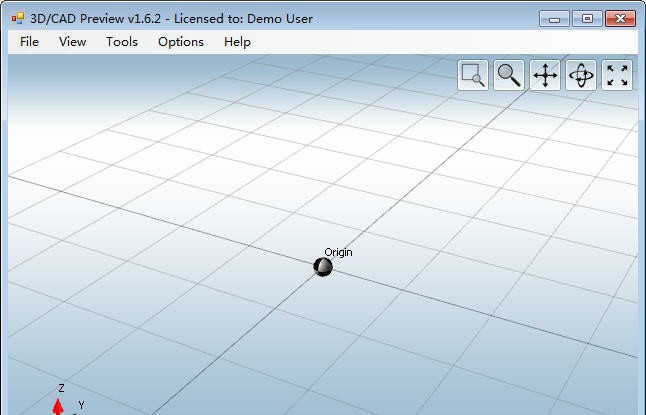Activate the magnifier Zoom tool

pos(509,75)
